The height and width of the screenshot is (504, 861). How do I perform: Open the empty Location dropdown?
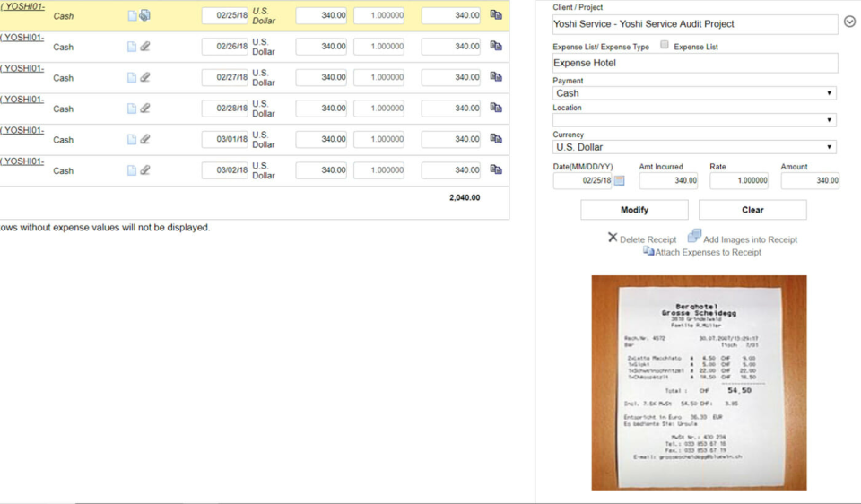coord(694,120)
